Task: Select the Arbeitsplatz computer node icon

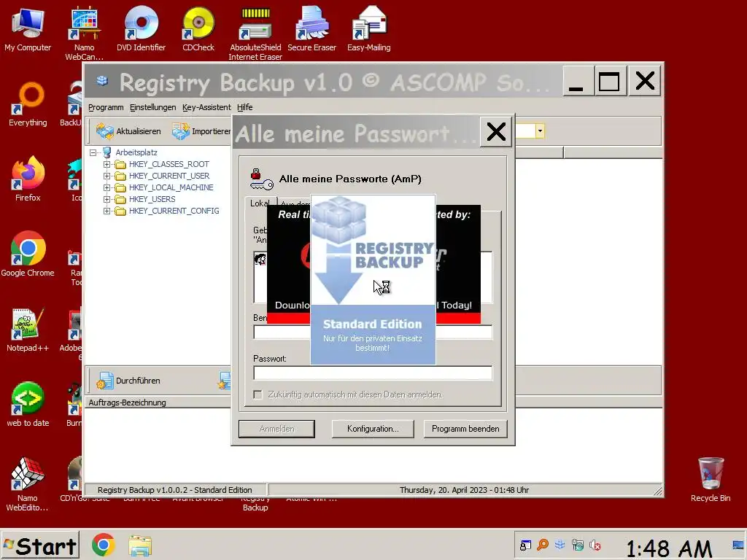Action: (107, 152)
